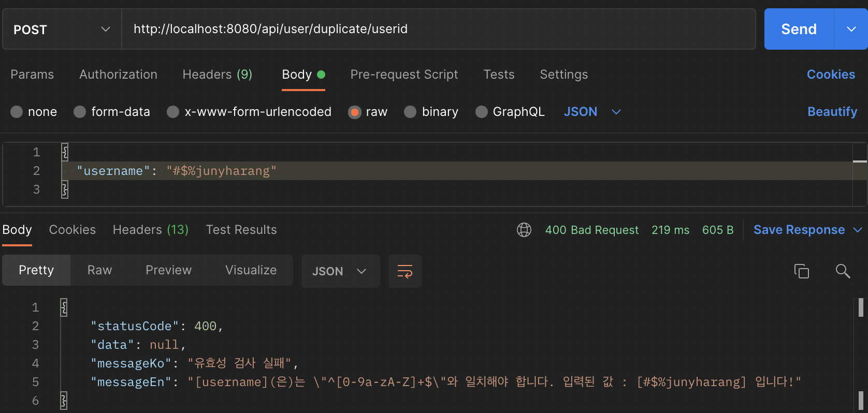The width and height of the screenshot is (868, 413).
Task: Switch the response view to Visualize
Action: coord(251,270)
